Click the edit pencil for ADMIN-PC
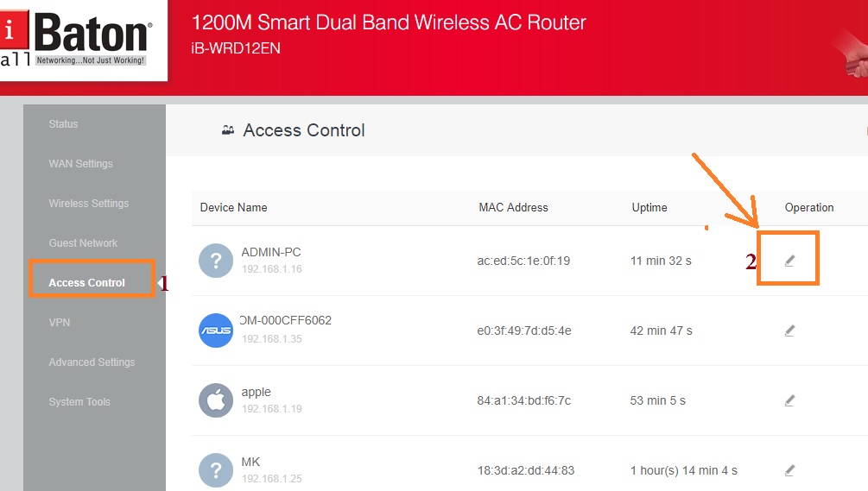 pyautogui.click(x=789, y=261)
